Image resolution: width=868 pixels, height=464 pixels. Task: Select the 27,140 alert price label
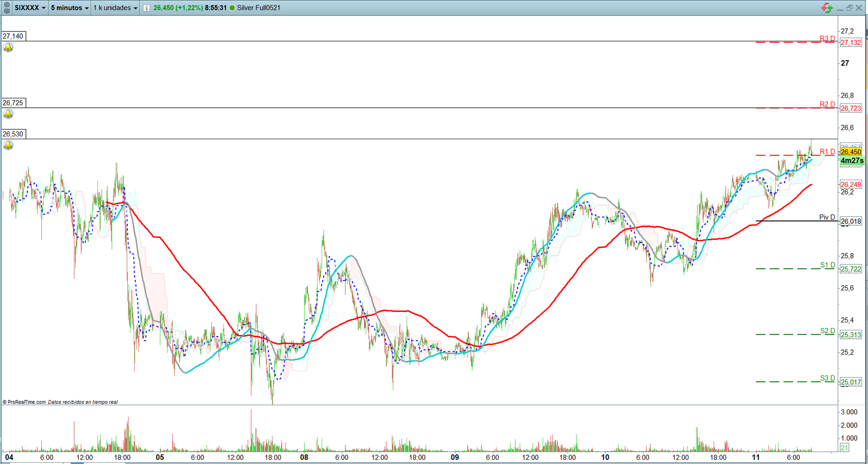(x=13, y=36)
